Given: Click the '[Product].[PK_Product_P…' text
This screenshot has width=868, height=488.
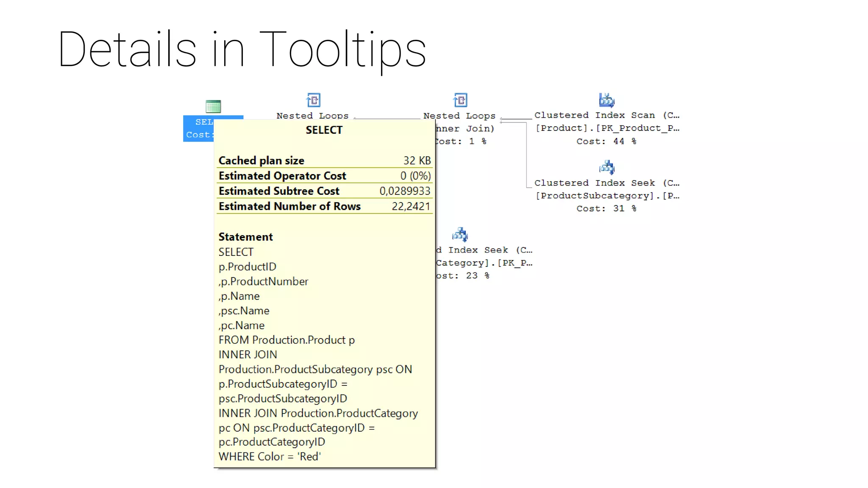Looking at the screenshot, I should point(607,128).
